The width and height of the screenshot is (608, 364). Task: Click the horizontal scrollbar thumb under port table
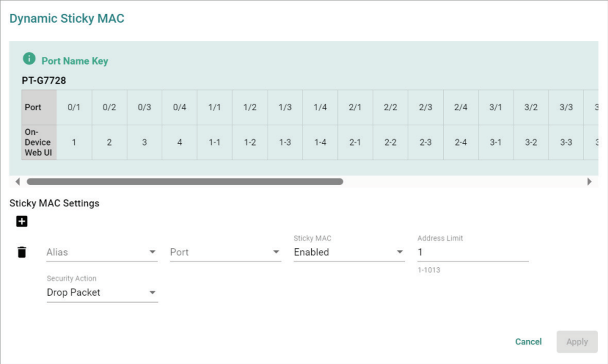point(185,182)
